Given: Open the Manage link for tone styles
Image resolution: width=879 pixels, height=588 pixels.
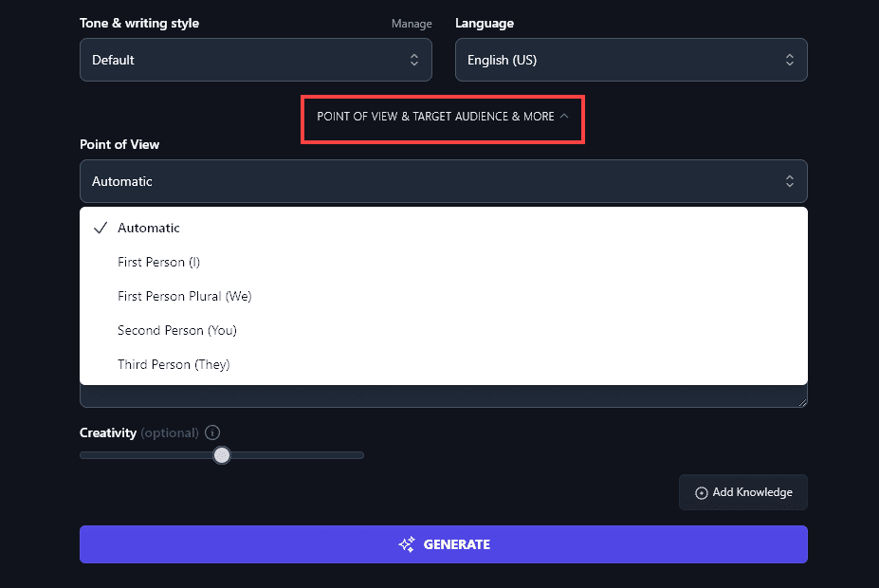Looking at the screenshot, I should coord(412,24).
